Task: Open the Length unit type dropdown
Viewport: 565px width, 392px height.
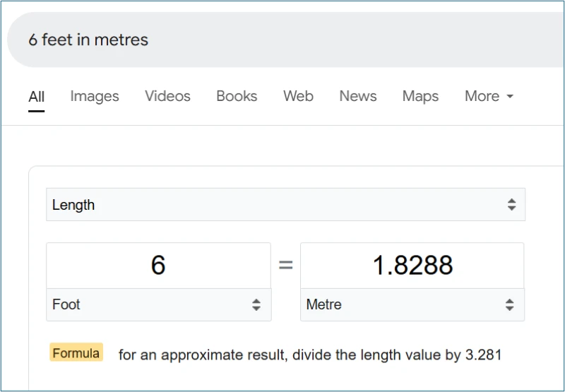Action: point(286,204)
